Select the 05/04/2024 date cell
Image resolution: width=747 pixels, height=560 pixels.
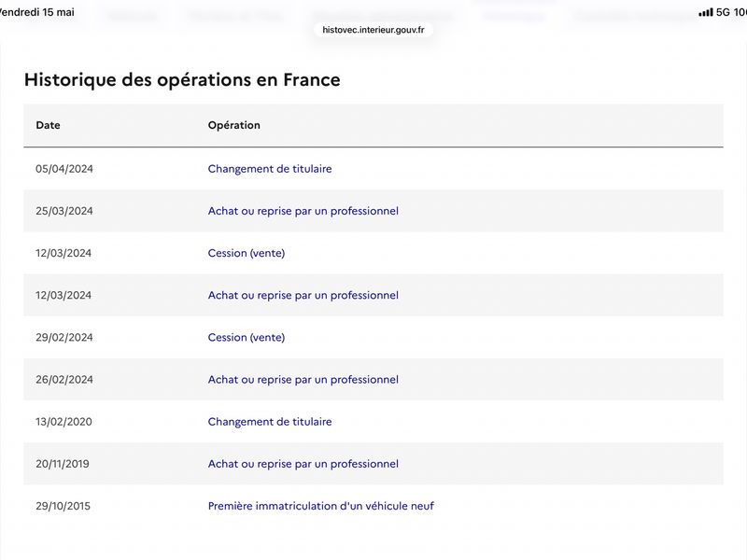[64, 169]
